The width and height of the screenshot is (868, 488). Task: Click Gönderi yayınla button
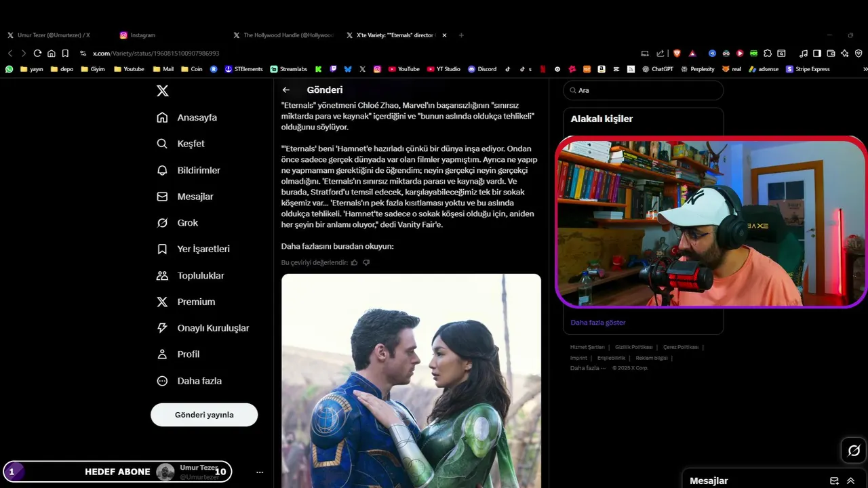(x=204, y=415)
